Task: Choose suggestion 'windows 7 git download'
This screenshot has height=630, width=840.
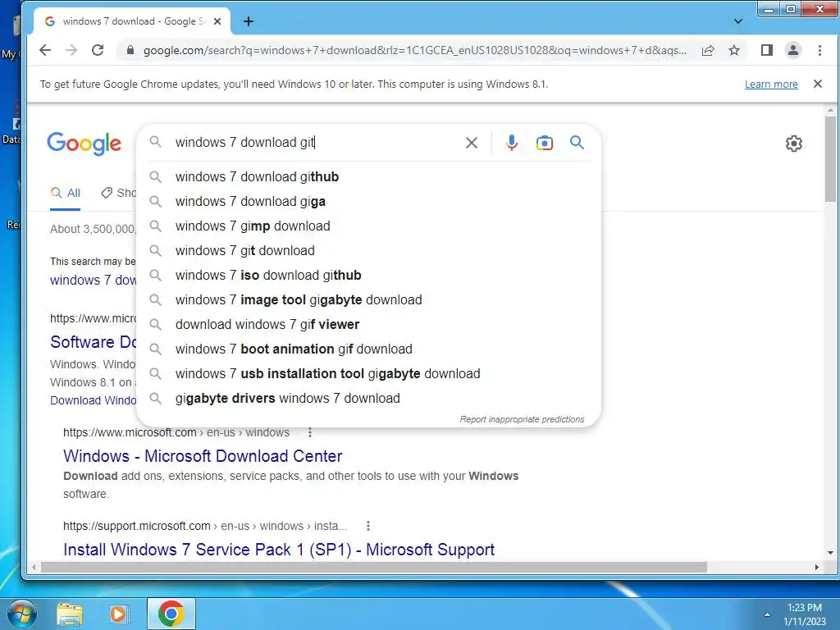Action: (x=368, y=251)
